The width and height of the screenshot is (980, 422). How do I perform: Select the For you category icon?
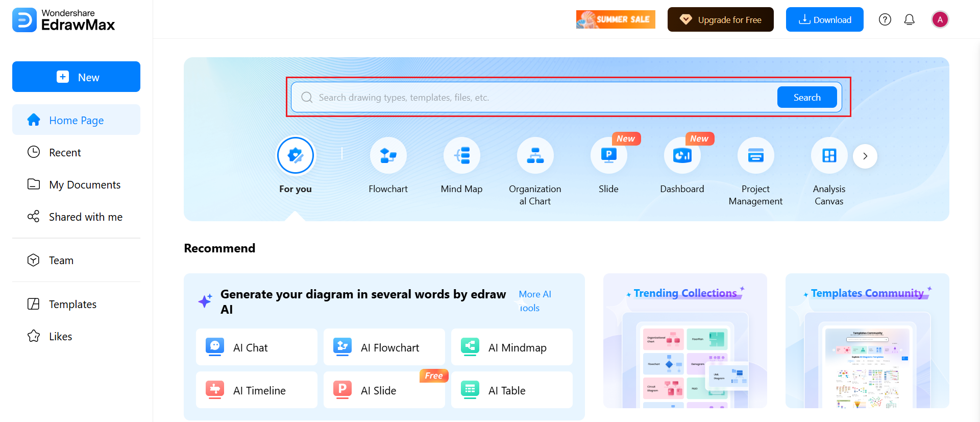pyautogui.click(x=296, y=155)
